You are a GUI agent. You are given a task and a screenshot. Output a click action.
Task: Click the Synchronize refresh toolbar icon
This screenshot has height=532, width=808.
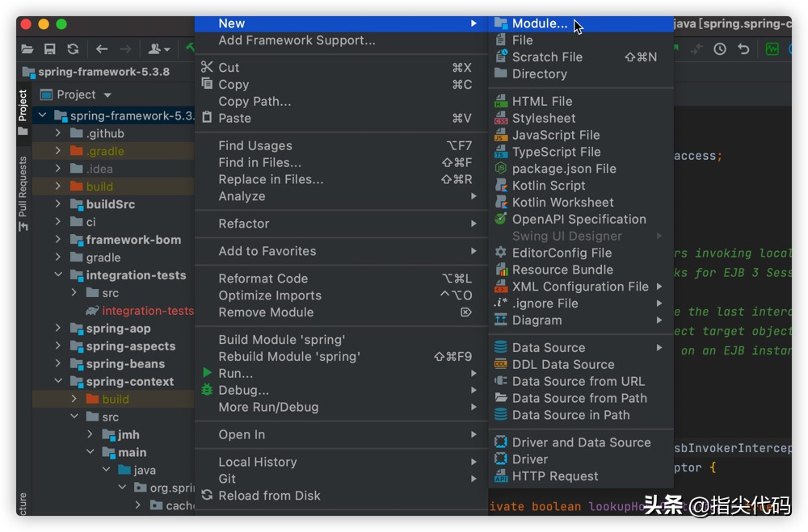pos(73,49)
